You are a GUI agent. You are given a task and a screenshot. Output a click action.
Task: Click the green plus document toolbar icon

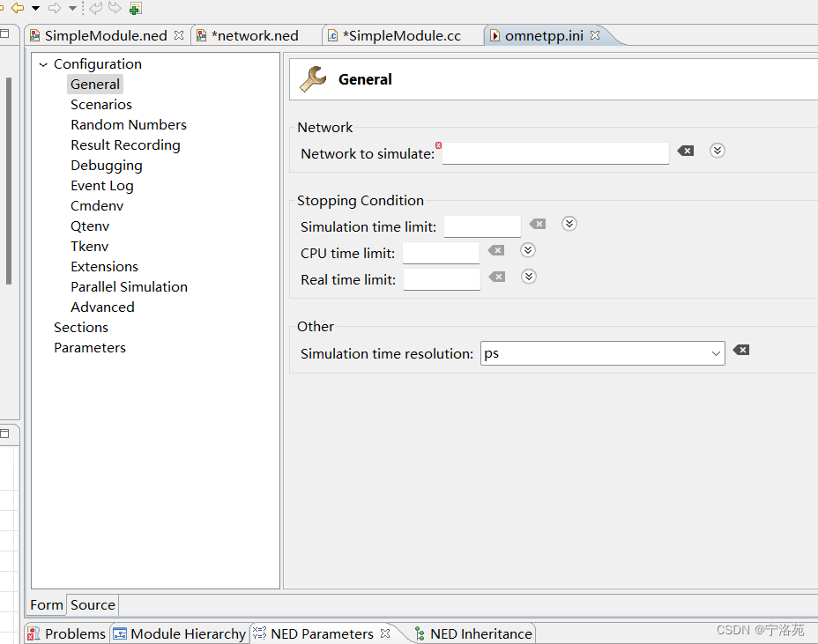[x=134, y=9]
